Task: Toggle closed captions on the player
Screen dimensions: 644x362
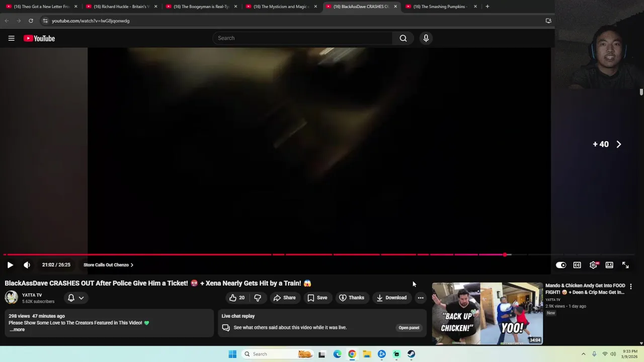Action: [x=577, y=265]
